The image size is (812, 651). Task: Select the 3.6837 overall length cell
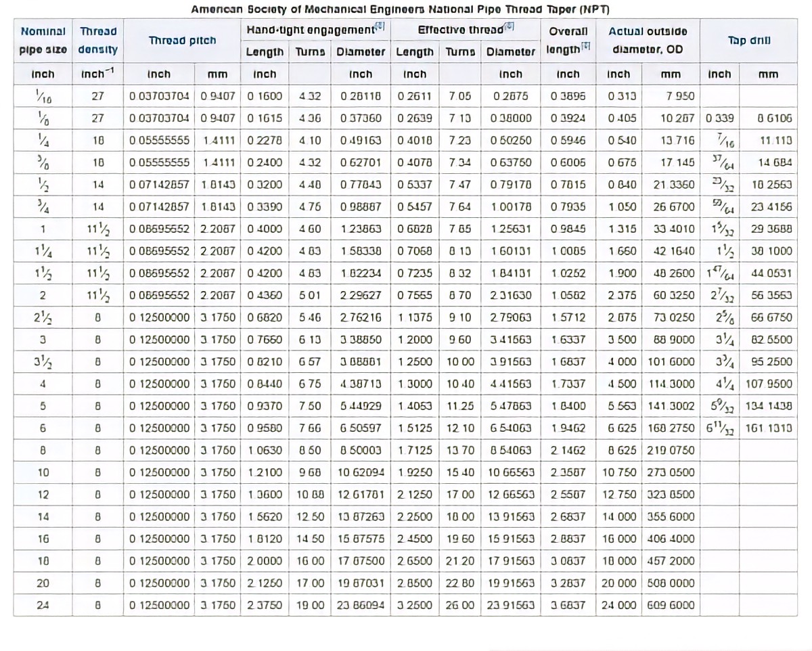pyautogui.click(x=568, y=605)
